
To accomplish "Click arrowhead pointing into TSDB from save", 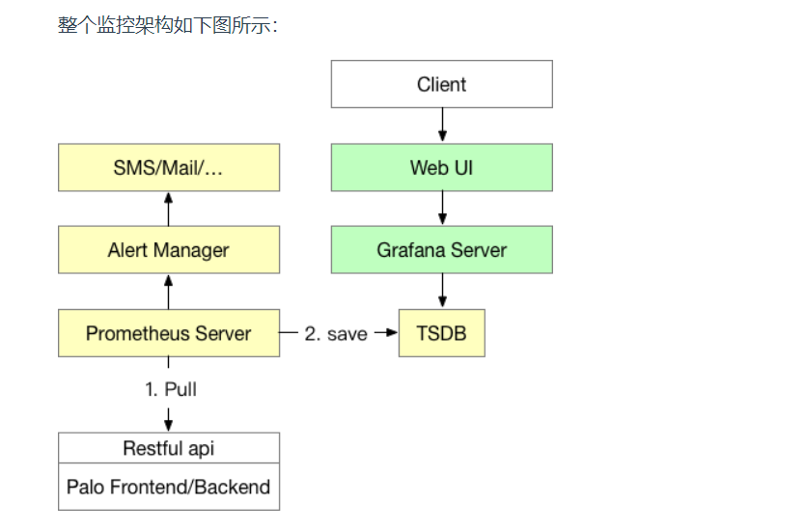I will click(x=392, y=333).
